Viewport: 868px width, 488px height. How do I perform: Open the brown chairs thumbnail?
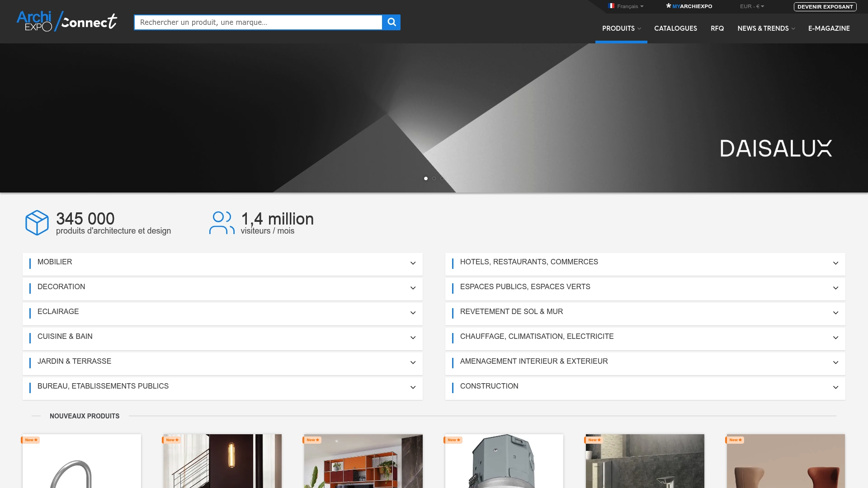[x=786, y=461]
